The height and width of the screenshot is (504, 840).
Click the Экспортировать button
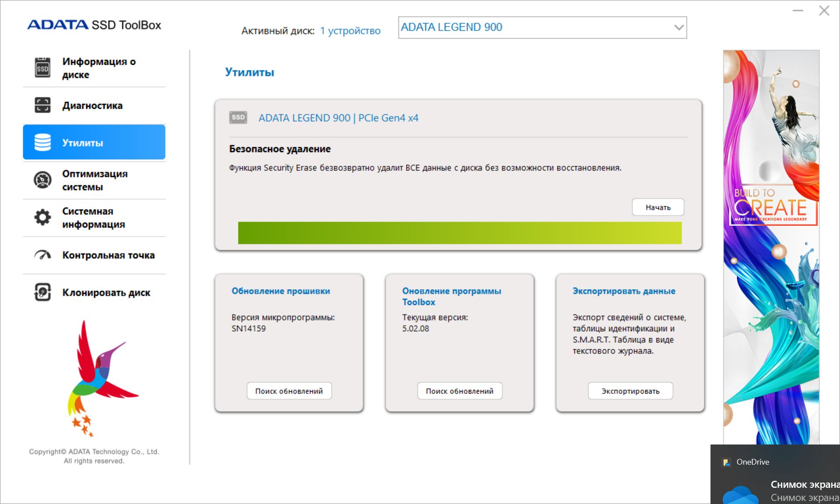click(x=630, y=391)
